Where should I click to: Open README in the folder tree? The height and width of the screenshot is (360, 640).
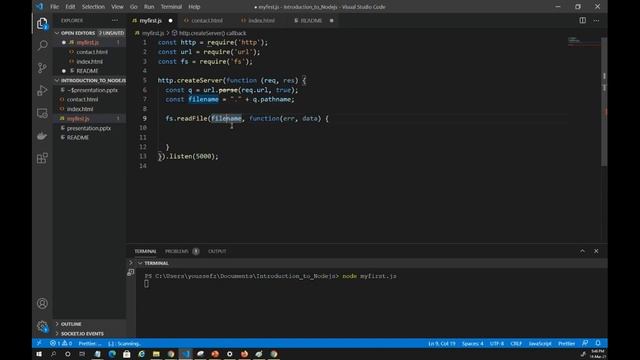[x=78, y=138]
